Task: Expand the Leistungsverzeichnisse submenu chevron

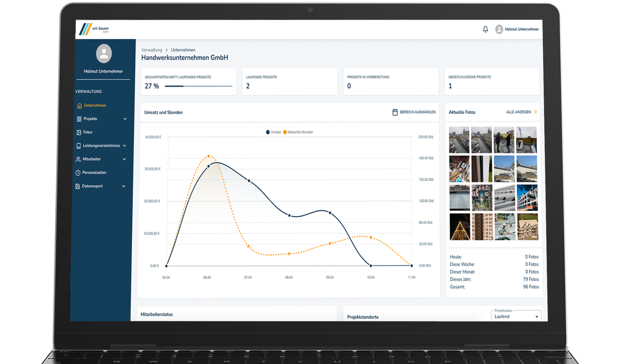Action: 125,146
